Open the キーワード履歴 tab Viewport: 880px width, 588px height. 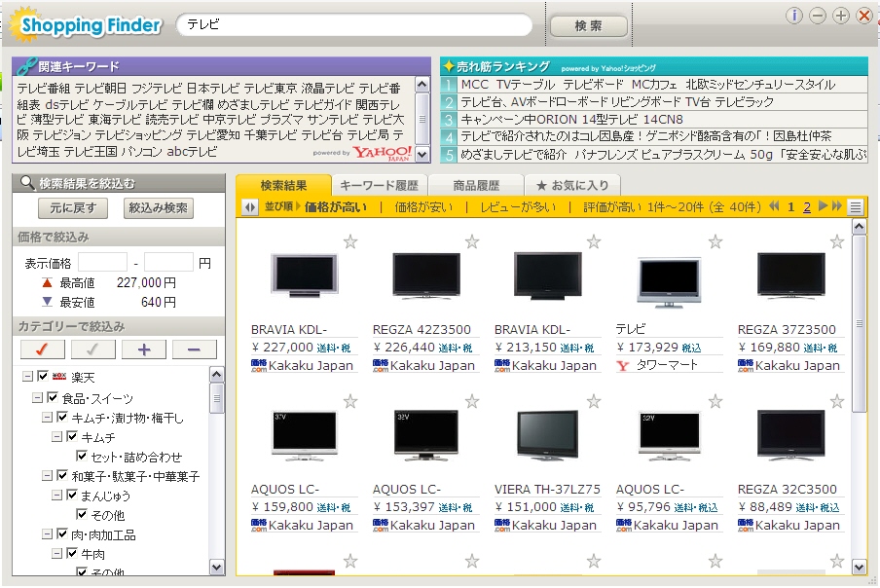(x=380, y=185)
